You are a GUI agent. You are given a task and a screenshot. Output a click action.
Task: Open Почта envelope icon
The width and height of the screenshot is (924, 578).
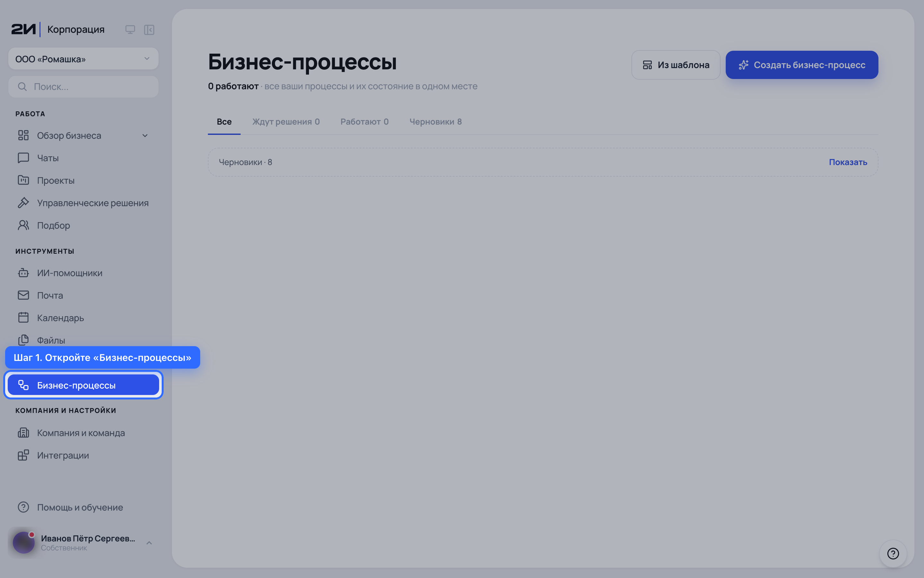point(23,295)
